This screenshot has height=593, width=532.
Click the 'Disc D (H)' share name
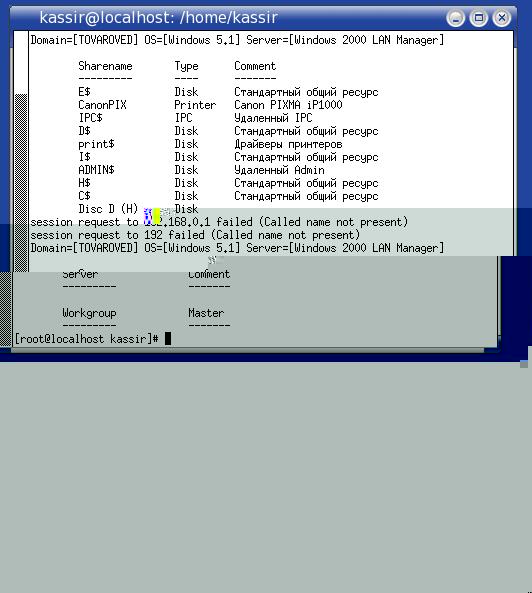pos(108,209)
